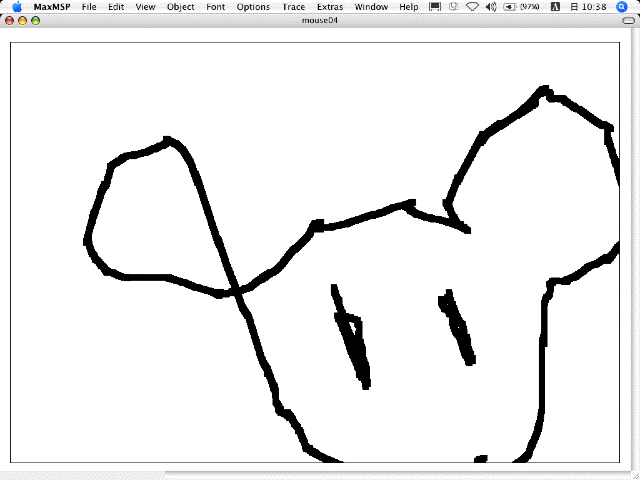Close the mouse04 window
Viewport: 640px width, 480px height.
pos(9,20)
